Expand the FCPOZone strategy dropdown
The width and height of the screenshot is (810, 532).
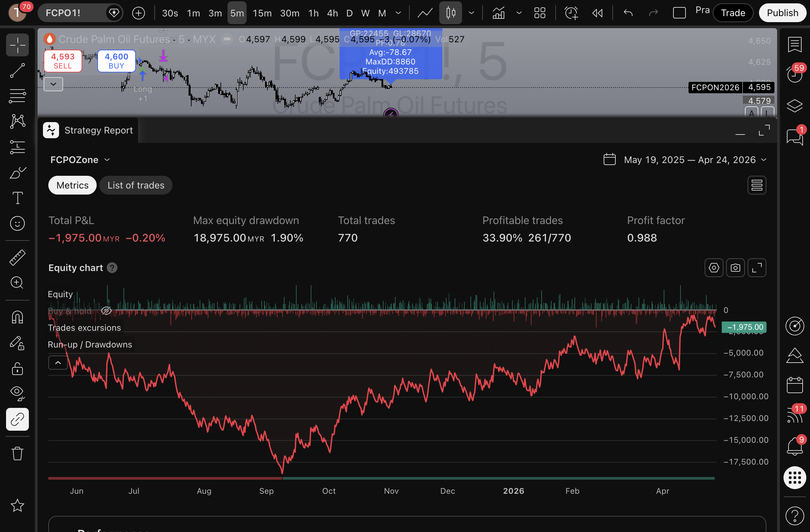coord(80,160)
